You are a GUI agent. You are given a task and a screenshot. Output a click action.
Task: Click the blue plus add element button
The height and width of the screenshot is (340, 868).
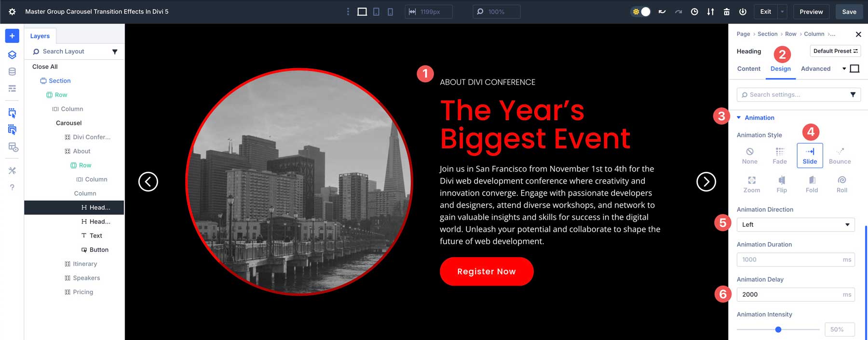coord(12,36)
